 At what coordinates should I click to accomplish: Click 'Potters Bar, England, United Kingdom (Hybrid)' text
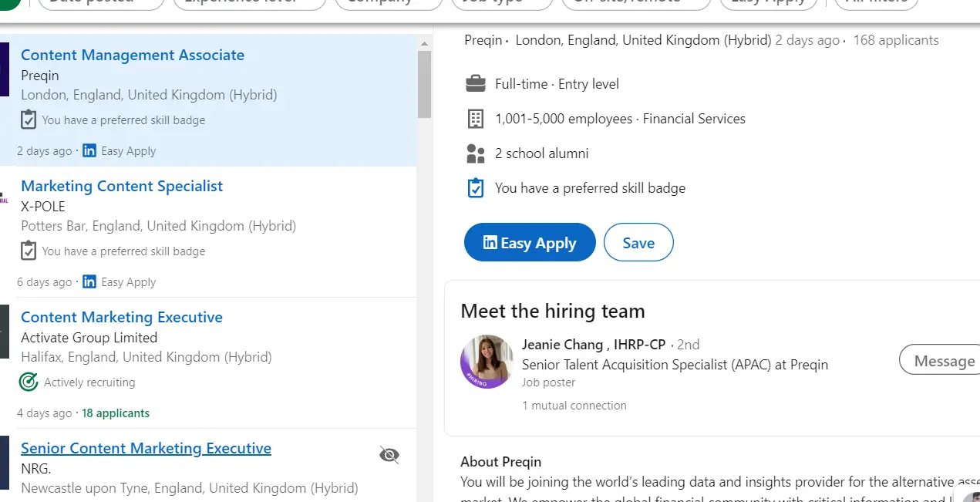pos(159,226)
